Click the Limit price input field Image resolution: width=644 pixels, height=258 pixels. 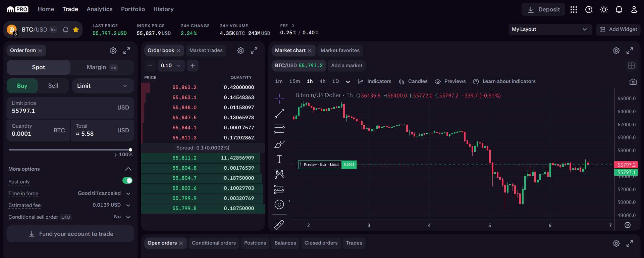click(70, 107)
